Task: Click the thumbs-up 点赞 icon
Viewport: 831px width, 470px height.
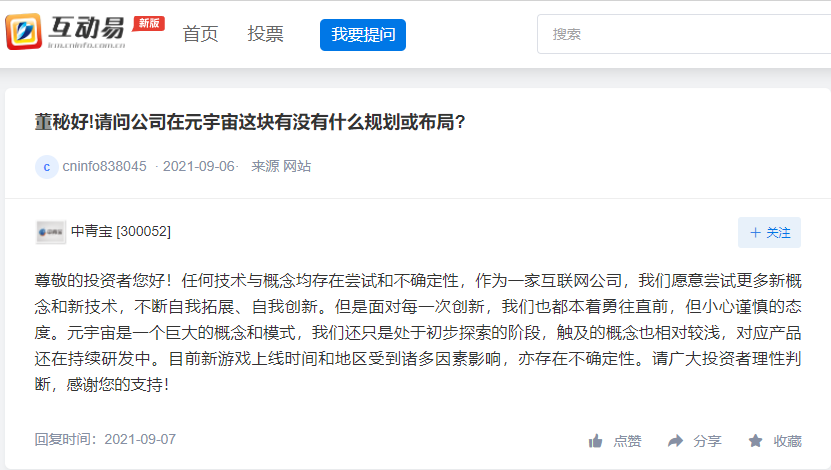Action: pos(596,441)
